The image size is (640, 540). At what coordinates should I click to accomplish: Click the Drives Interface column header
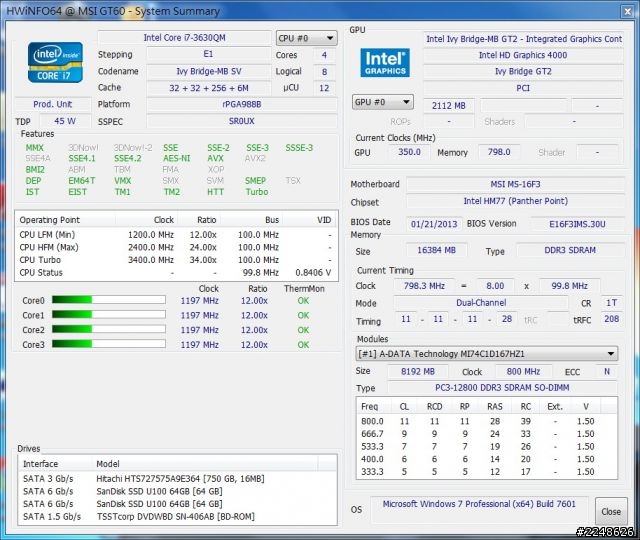tap(56, 464)
